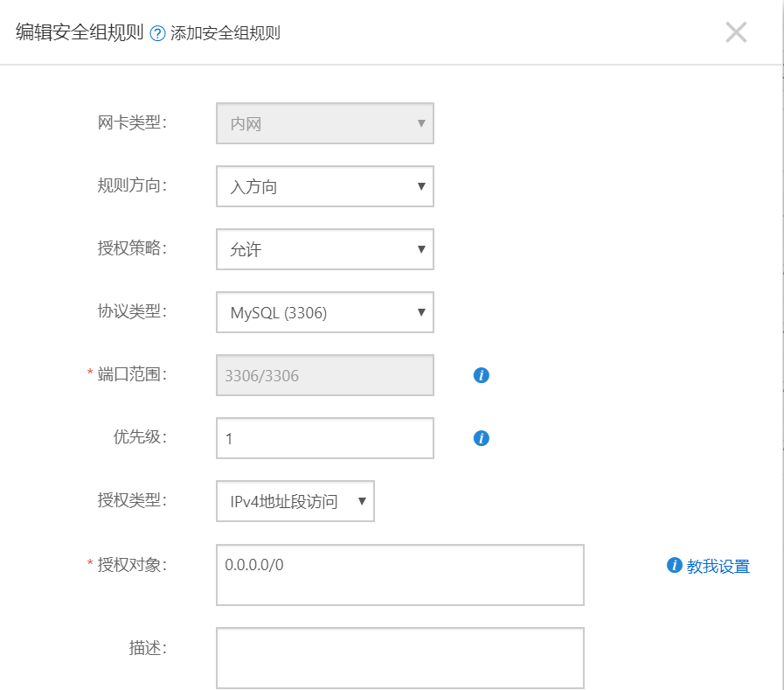Open the 授权策略 dropdown showing 允许

[x=325, y=249]
